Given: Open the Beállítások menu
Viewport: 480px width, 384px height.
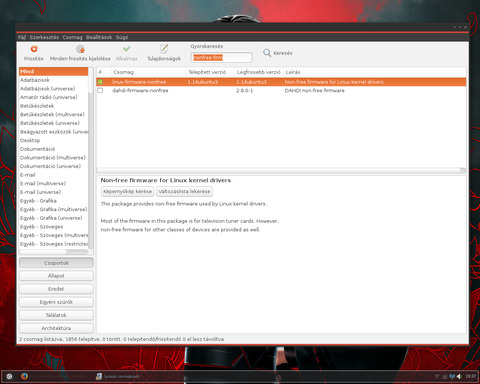Looking at the screenshot, I should tap(99, 37).
